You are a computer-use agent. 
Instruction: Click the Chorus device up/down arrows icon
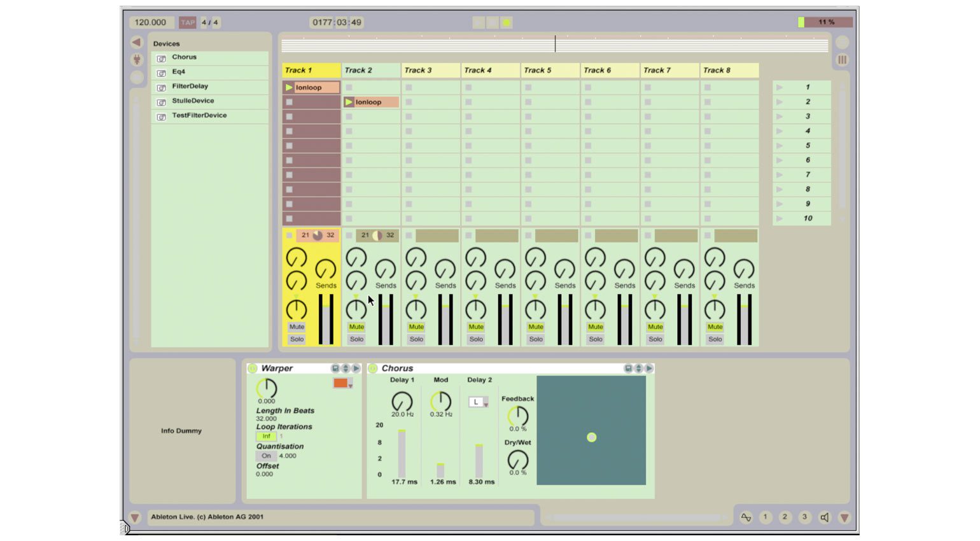(638, 369)
